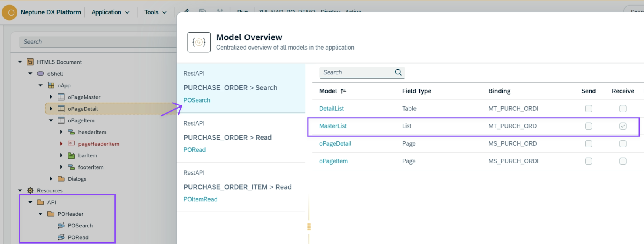This screenshot has width=644, height=244.
Task: Toggle Send checkbox for oPageItem row
Action: coord(588,161)
